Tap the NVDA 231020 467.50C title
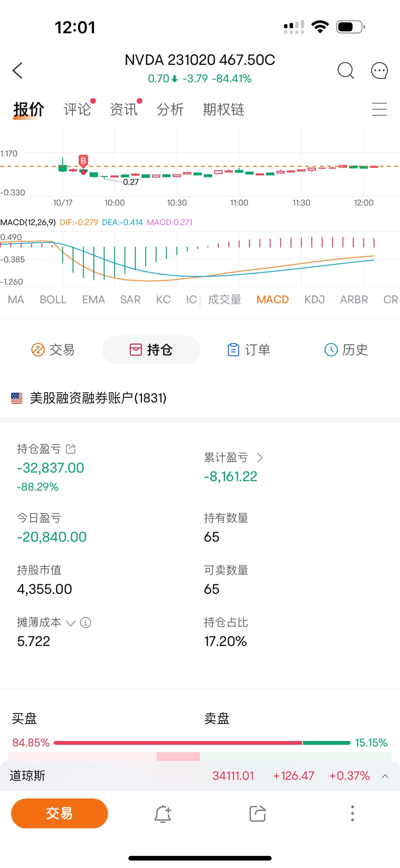 200,60
